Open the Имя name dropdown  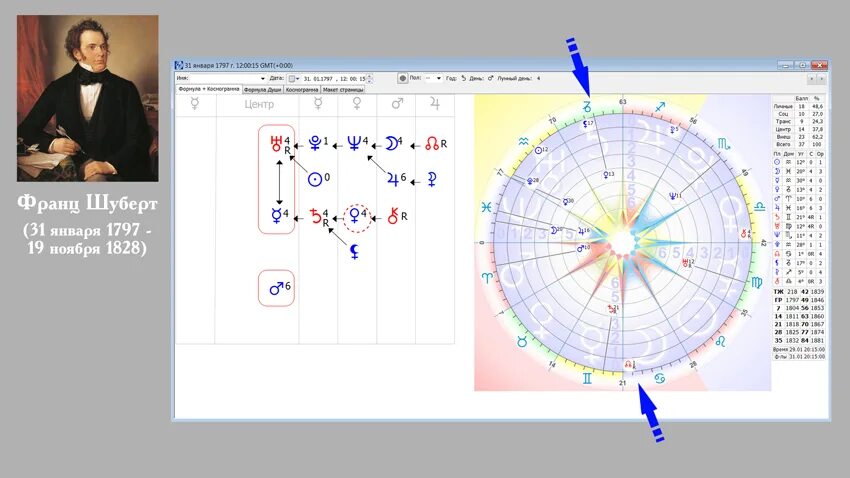click(x=262, y=79)
